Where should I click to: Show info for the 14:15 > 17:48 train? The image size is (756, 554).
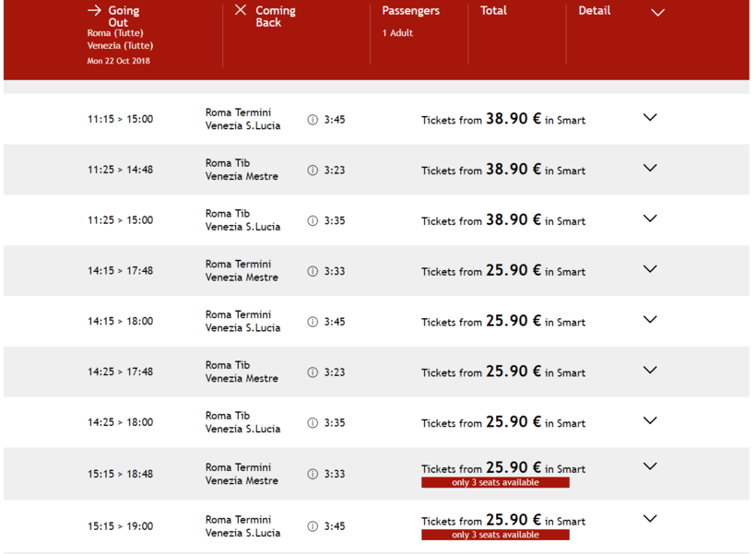coord(313,272)
